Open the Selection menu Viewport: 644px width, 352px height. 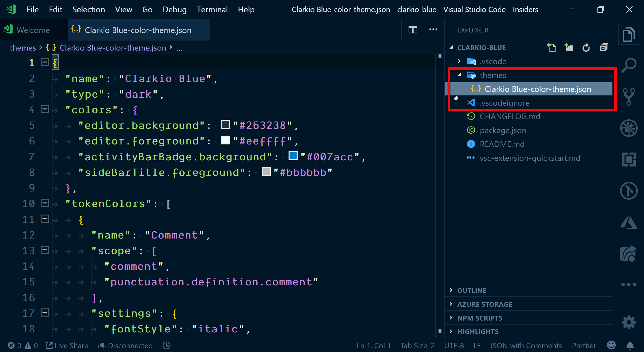tap(89, 9)
